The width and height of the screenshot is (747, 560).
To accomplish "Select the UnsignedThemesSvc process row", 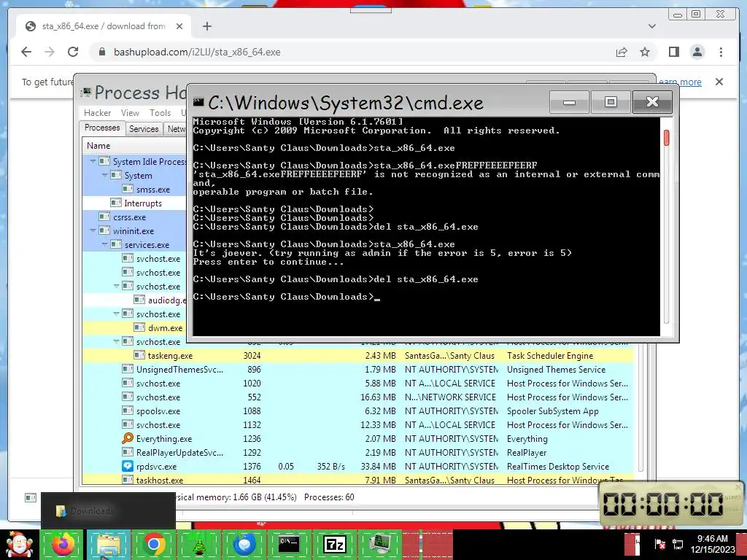I will (357, 369).
